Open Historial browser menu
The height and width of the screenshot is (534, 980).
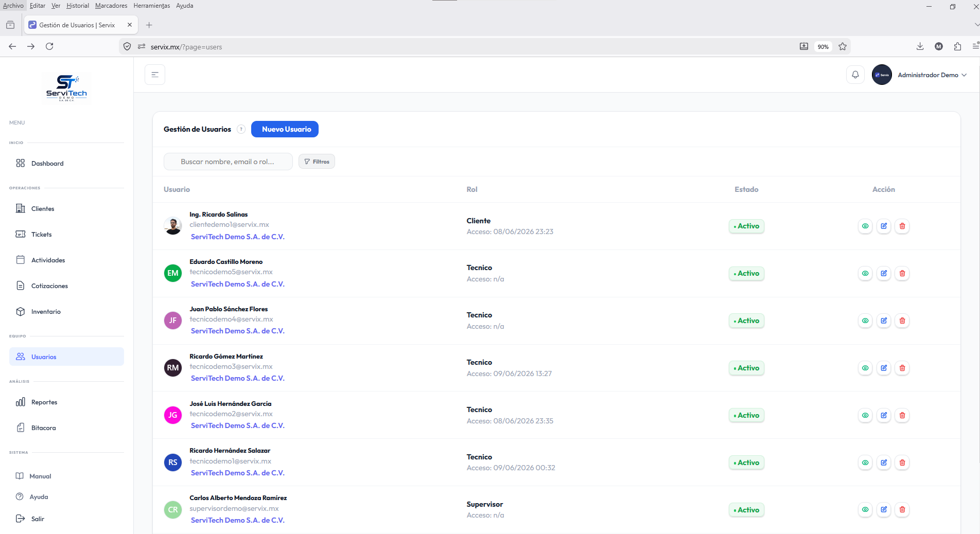click(77, 6)
